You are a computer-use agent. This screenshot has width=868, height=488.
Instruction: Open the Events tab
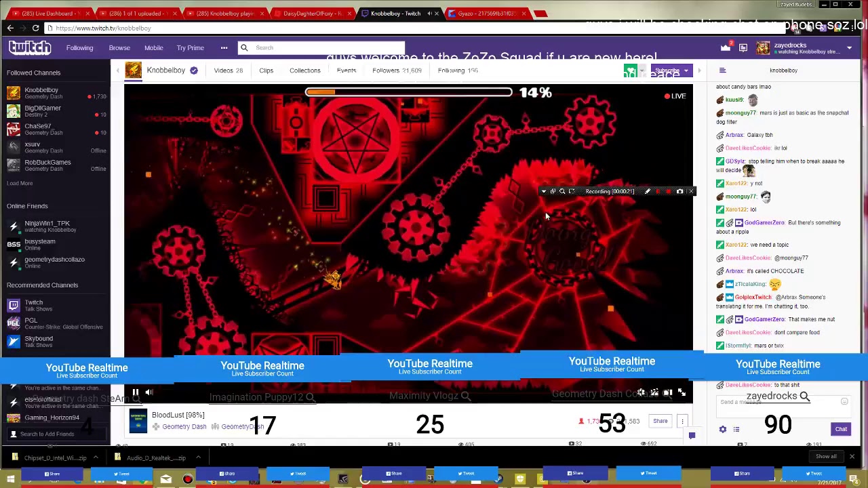pos(346,70)
